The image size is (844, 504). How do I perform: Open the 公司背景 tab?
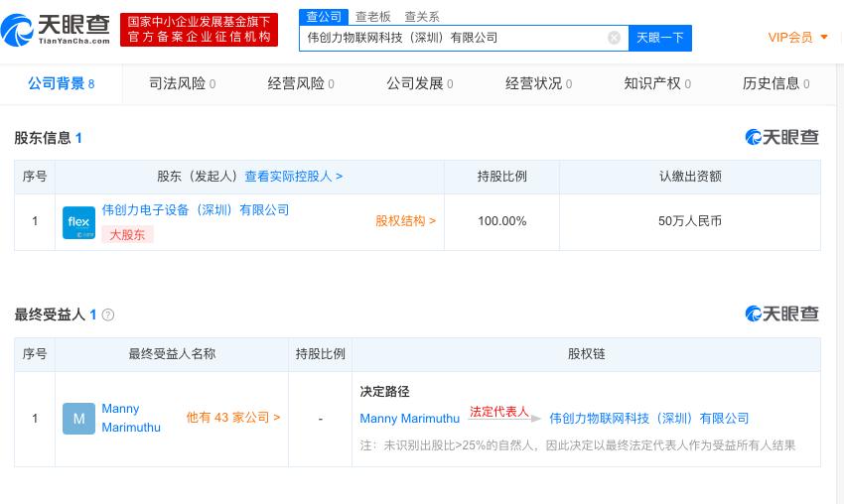click(62, 83)
